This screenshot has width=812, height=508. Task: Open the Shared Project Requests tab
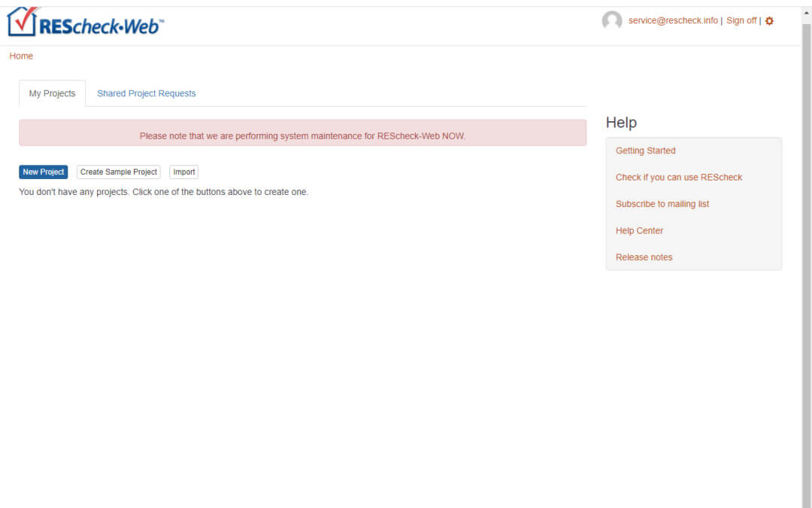(x=146, y=94)
